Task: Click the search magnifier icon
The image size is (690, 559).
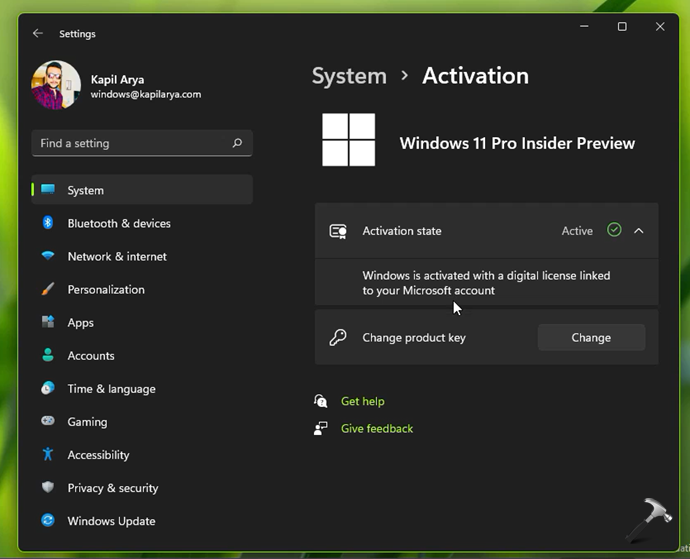Action: pyautogui.click(x=237, y=143)
